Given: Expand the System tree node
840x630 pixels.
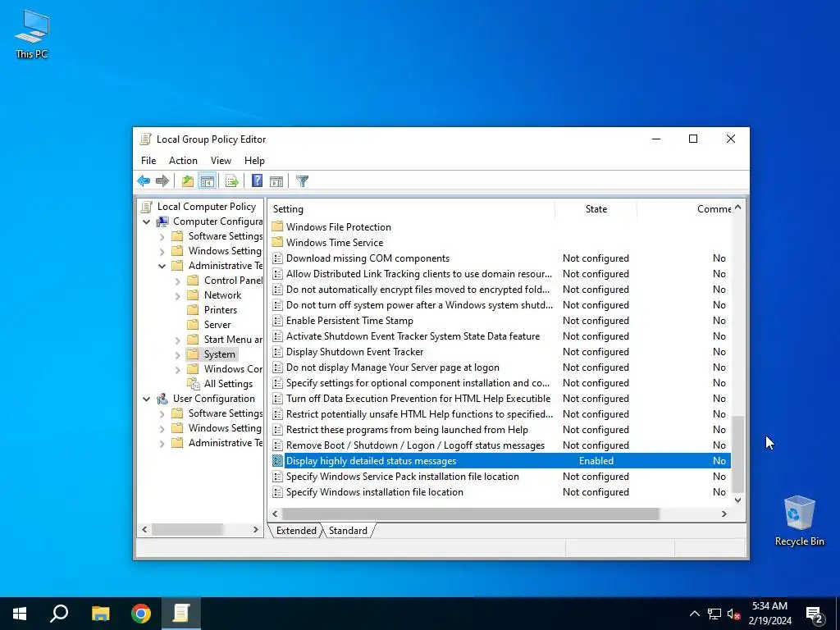Looking at the screenshot, I should tap(177, 354).
